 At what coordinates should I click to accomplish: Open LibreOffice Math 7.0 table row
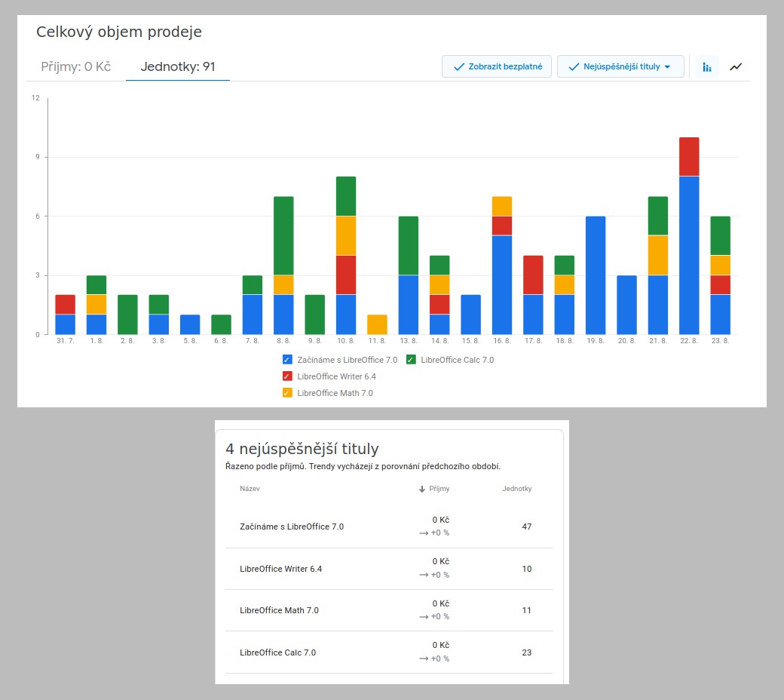(389, 610)
